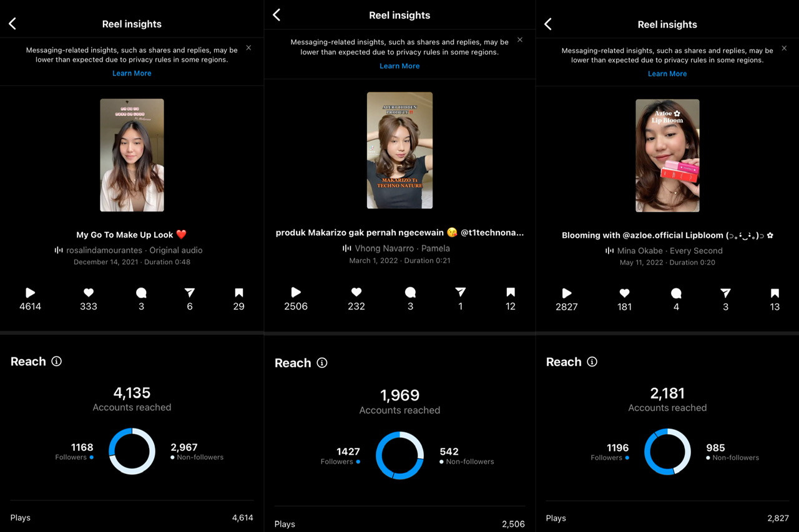Click the shares icon on azloe Lipbloom reel
Image resolution: width=799 pixels, height=532 pixels.
(725, 293)
